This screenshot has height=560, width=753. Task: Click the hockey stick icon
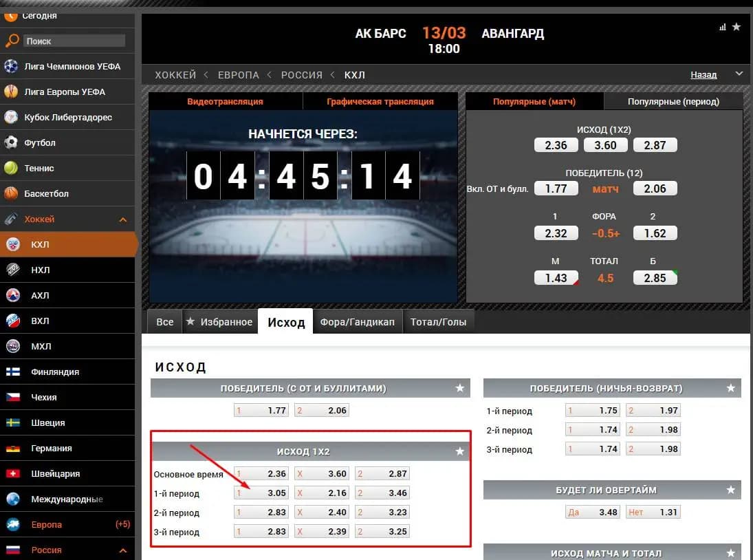click(11, 219)
